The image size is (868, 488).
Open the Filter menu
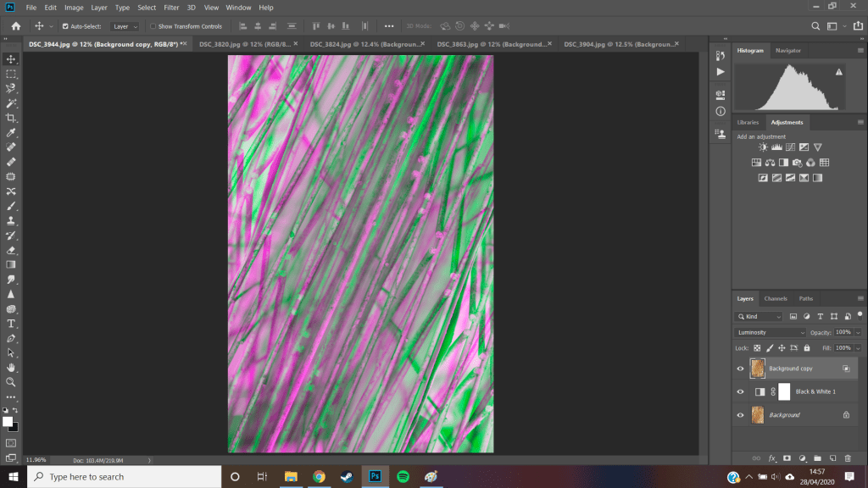(x=171, y=8)
